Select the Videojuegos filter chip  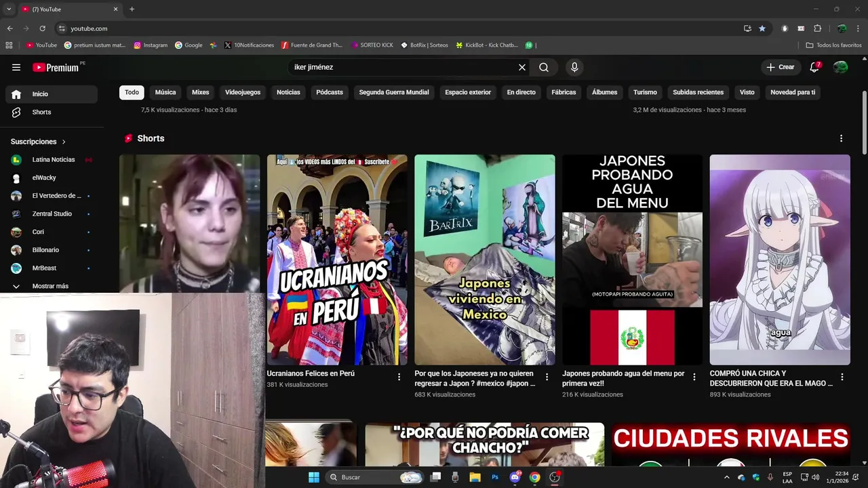(x=243, y=92)
